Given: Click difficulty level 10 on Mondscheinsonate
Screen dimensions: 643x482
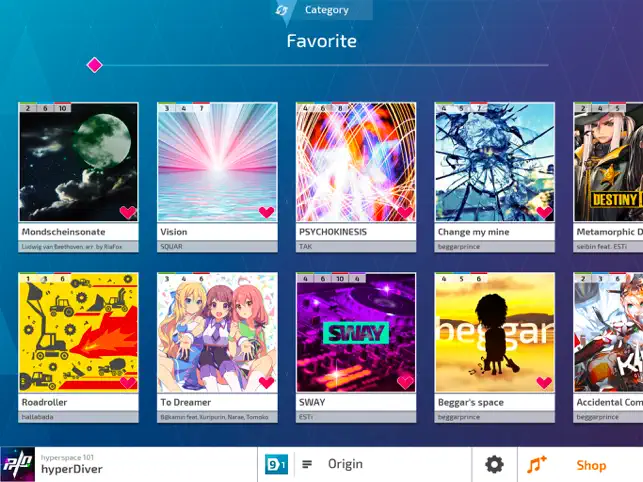Looking at the screenshot, I should coord(62,108).
